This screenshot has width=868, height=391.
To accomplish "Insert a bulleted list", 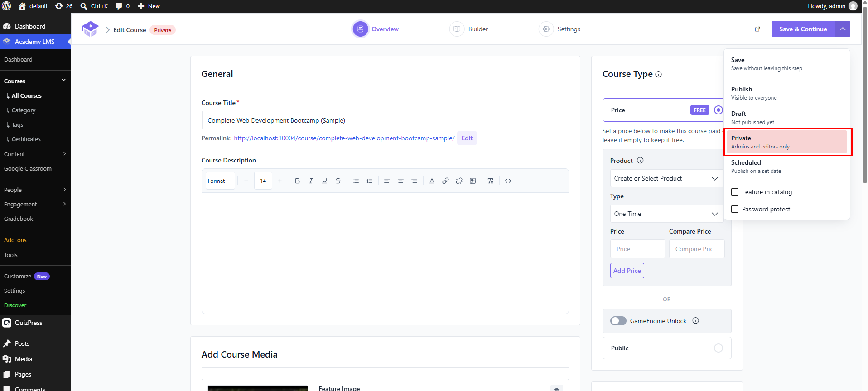I will pos(356,181).
